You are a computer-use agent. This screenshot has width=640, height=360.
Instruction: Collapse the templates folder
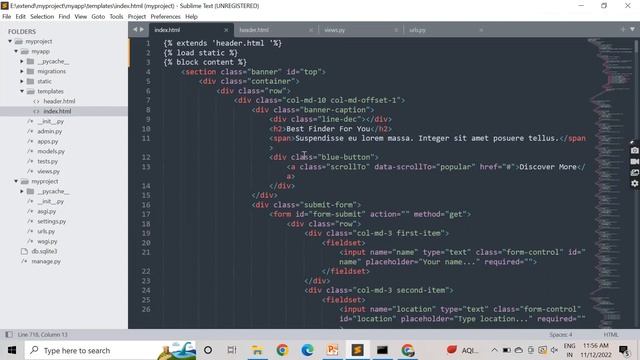point(22,91)
